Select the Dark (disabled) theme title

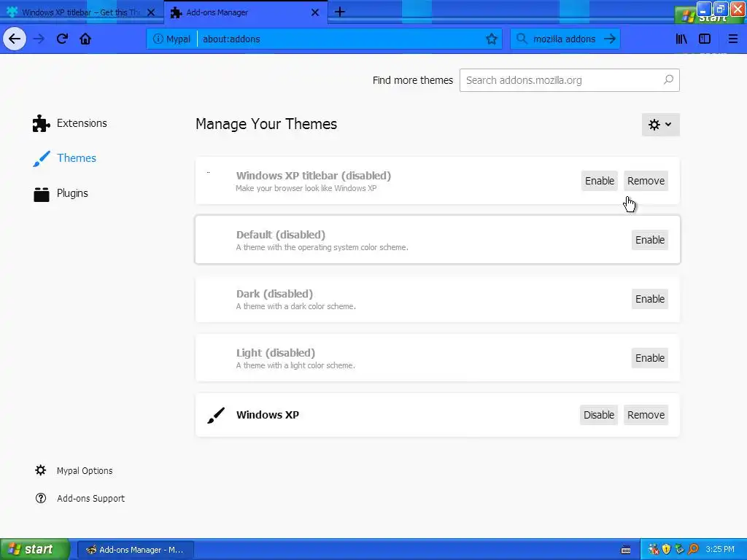274,294
